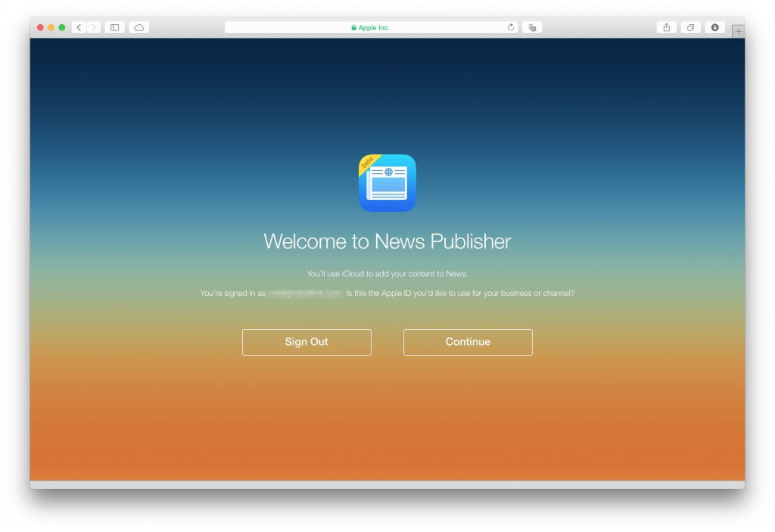The height and width of the screenshot is (532, 775).
Task: Click the Sign Out button
Action: (x=307, y=342)
